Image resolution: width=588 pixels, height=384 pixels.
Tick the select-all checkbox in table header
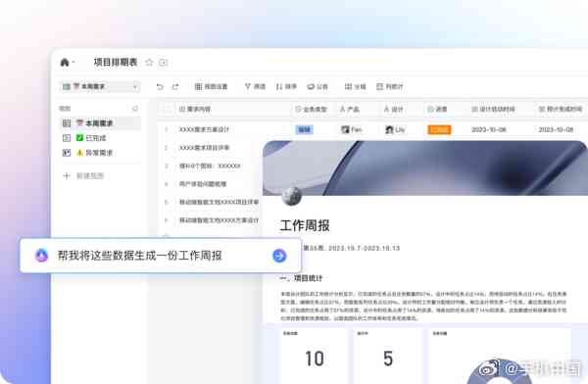[x=167, y=109]
